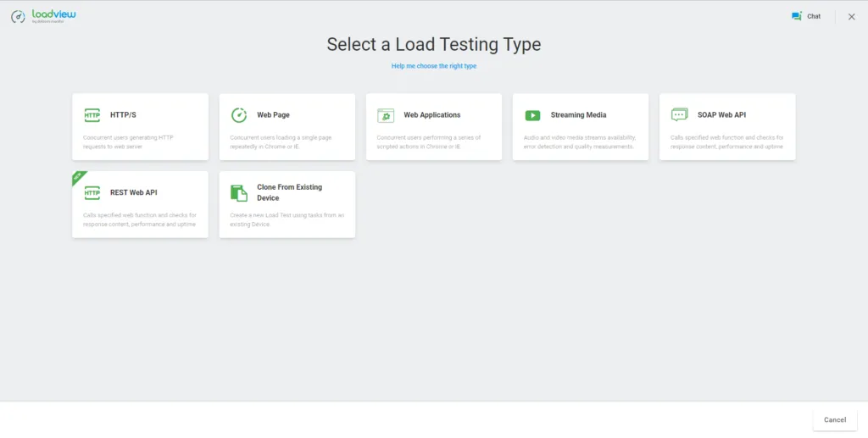Click the Streaming Media play icon

532,115
